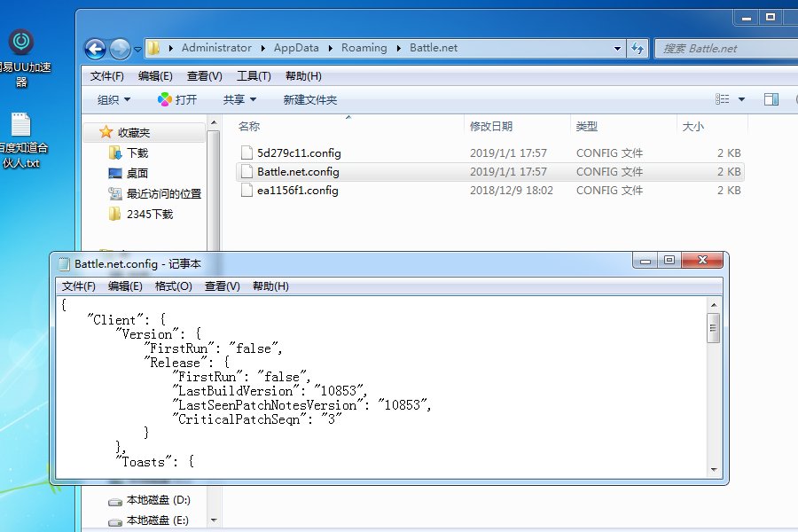Click Notepad's vertical scrollbar down arrow
Image resolution: width=798 pixels, height=532 pixels.
pos(713,467)
